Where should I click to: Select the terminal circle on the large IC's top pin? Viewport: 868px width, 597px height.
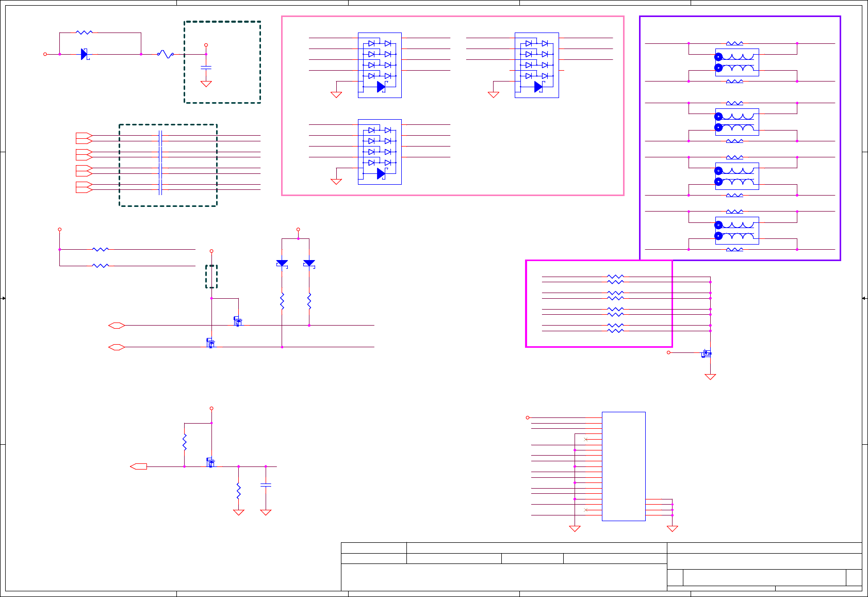(528, 417)
